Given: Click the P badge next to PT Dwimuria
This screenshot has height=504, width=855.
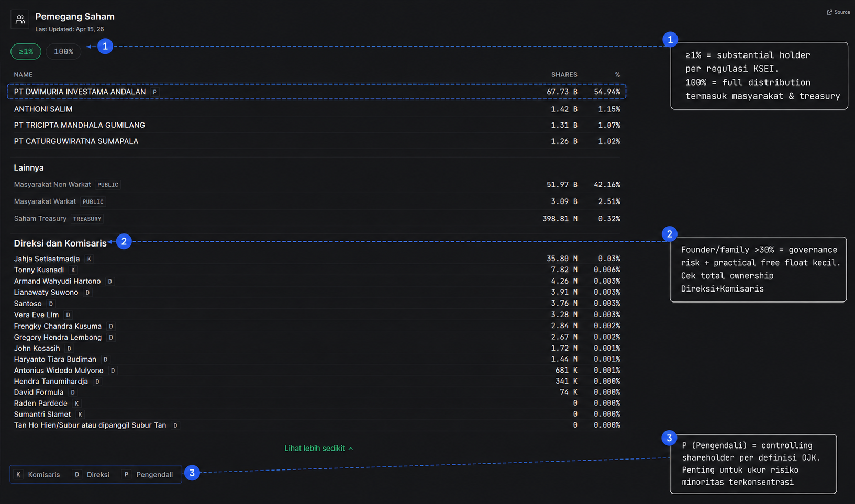Looking at the screenshot, I should pos(154,92).
